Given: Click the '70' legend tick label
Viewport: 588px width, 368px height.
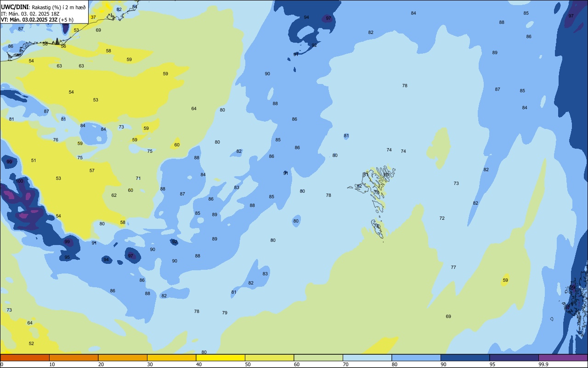Looking at the screenshot, I should (x=345, y=364).
